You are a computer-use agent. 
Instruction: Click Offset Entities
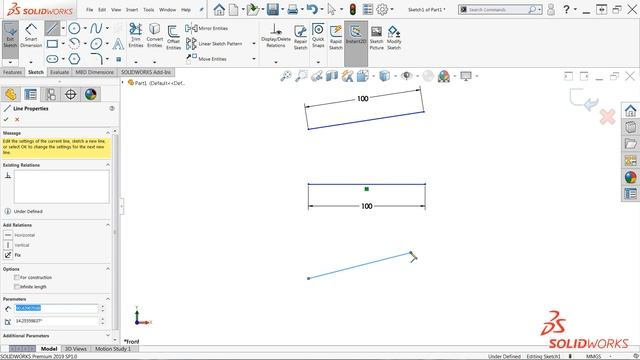[173, 37]
